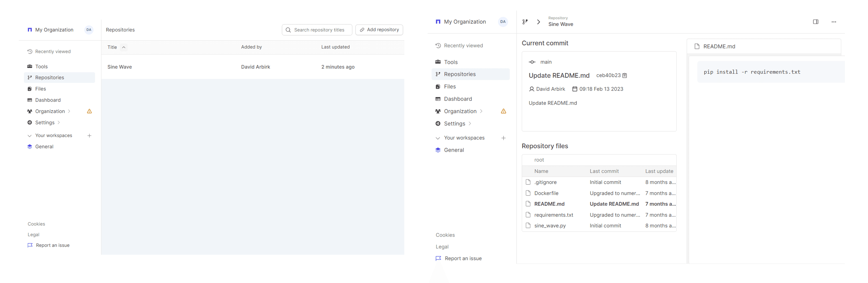The image size is (868, 283).
Task: Click the file icon next to sine_wave.py
Action: point(528,226)
